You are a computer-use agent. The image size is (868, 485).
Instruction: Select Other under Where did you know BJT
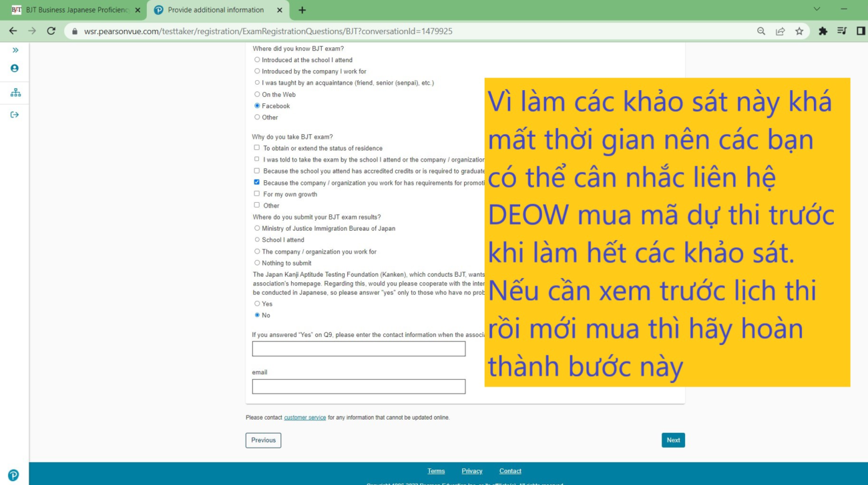click(x=257, y=117)
